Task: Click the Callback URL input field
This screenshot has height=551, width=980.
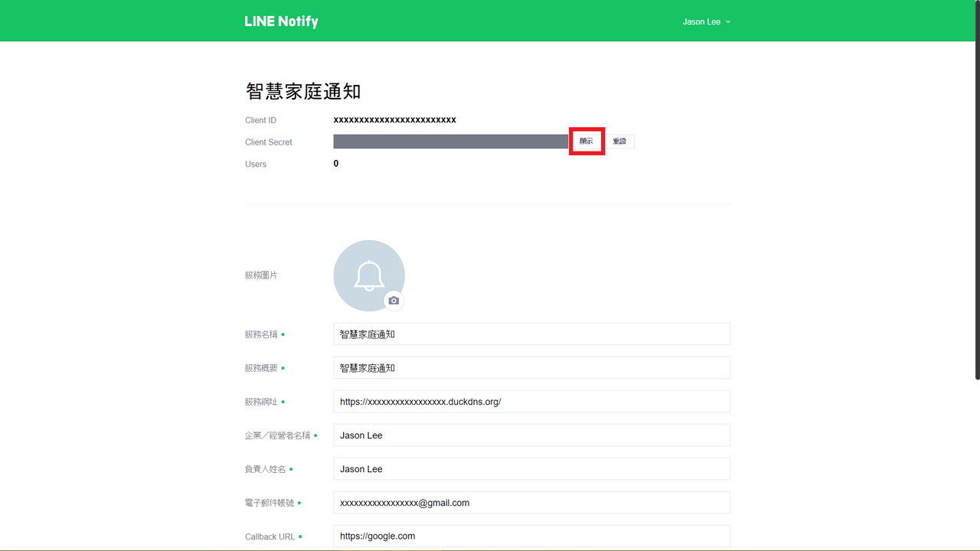Action: [x=531, y=536]
